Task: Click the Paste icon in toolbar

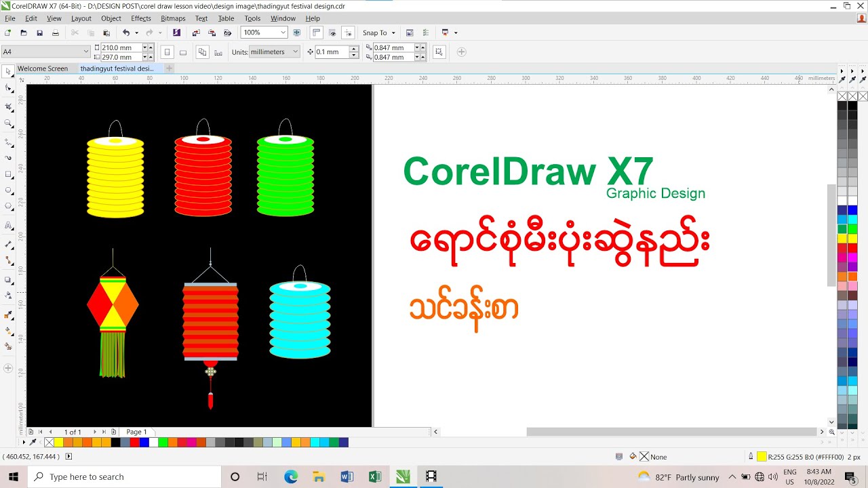Action: [x=106, y=33]
